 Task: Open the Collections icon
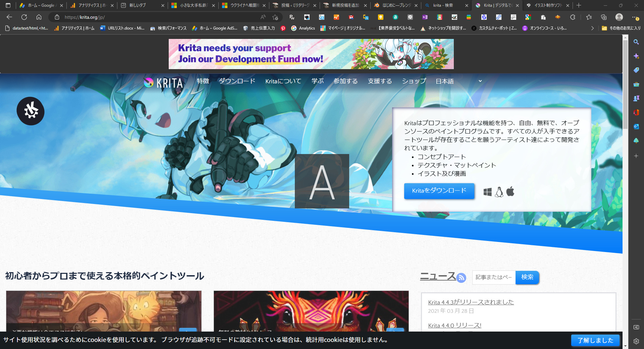604,17
